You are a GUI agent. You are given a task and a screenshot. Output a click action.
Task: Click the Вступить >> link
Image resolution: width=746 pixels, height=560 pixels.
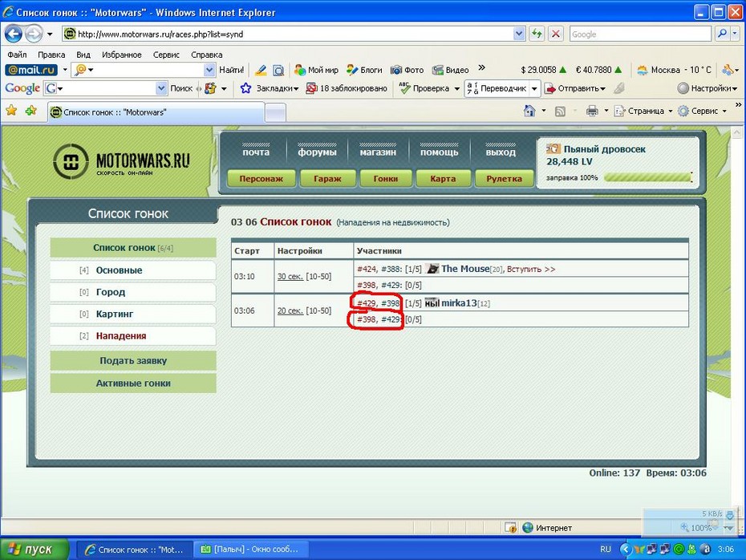(x=531, y=270)
